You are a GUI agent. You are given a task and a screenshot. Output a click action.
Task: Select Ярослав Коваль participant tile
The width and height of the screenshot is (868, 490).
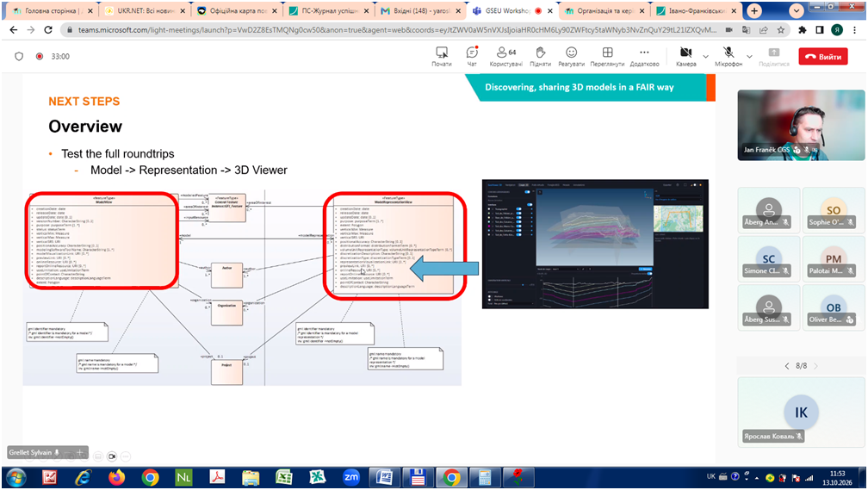(801, 412)
